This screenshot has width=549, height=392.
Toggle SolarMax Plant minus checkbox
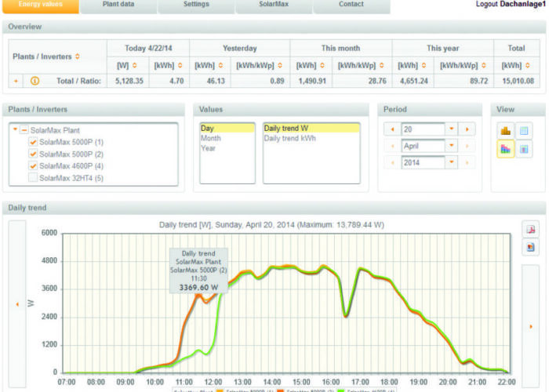(x=24, y=130)
